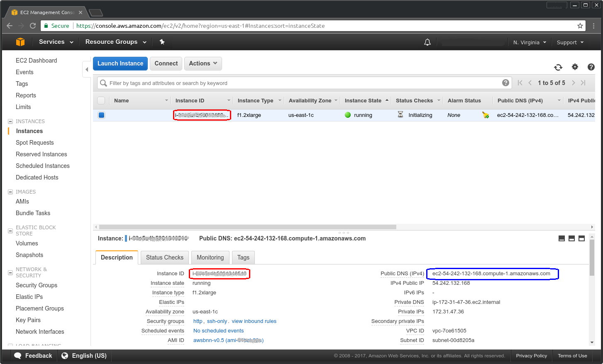The width and height of the screenshot is (603, 364).
Task: Go to last page of results
Action: click(583, 83)
